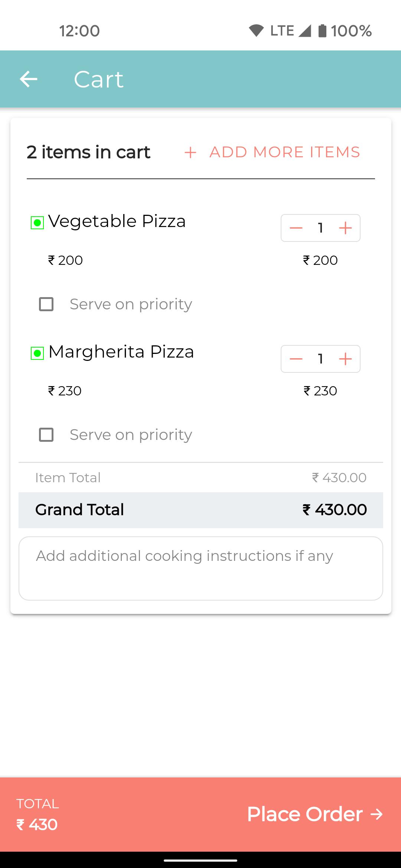Increase Margherita Pizza quantity with plus
Viewport: 401px width, 868px height.
coord(345,359)
